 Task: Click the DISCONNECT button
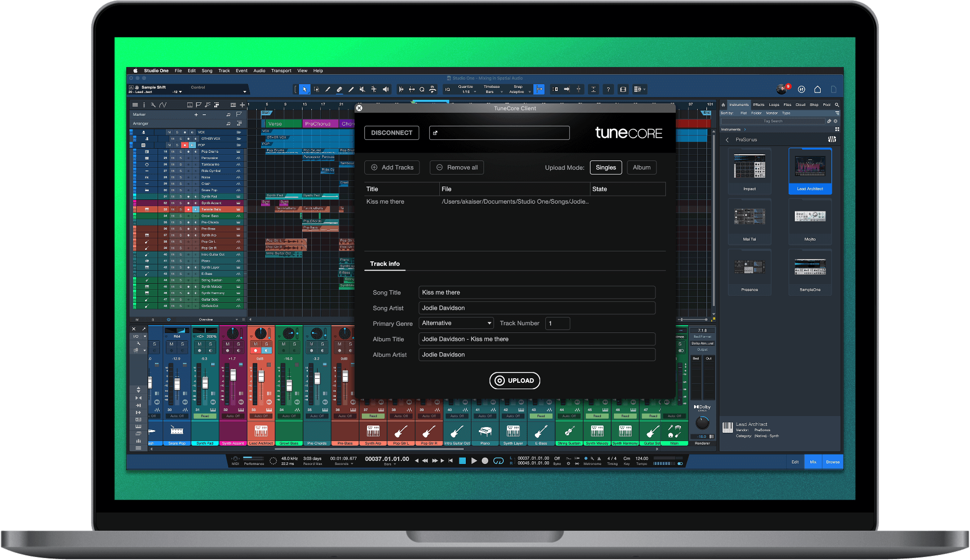(x=391, y=132)
